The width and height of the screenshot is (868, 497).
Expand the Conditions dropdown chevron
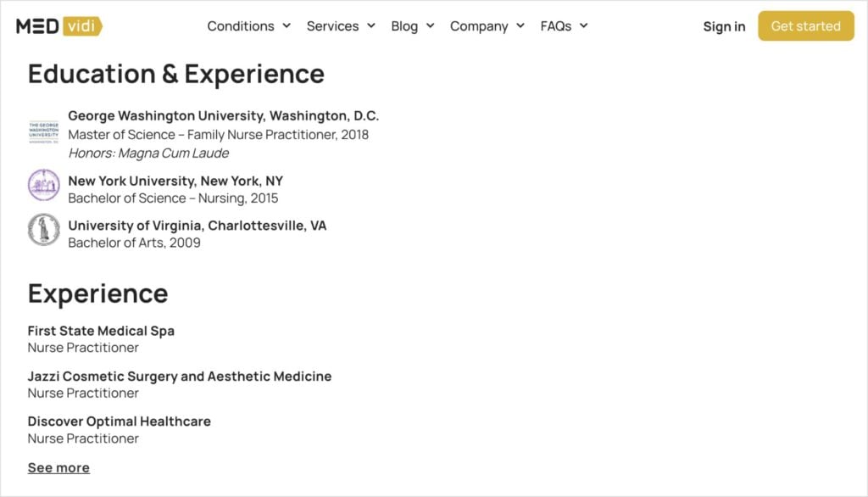(x=287, y=26)
